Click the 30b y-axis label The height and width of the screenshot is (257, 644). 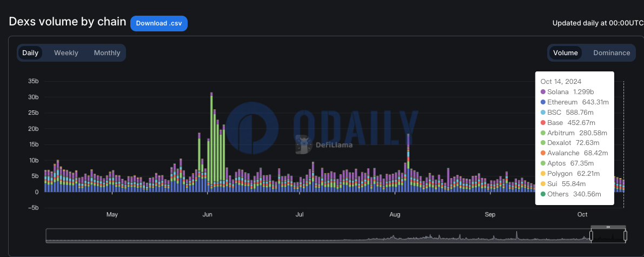tap(33, 97)
